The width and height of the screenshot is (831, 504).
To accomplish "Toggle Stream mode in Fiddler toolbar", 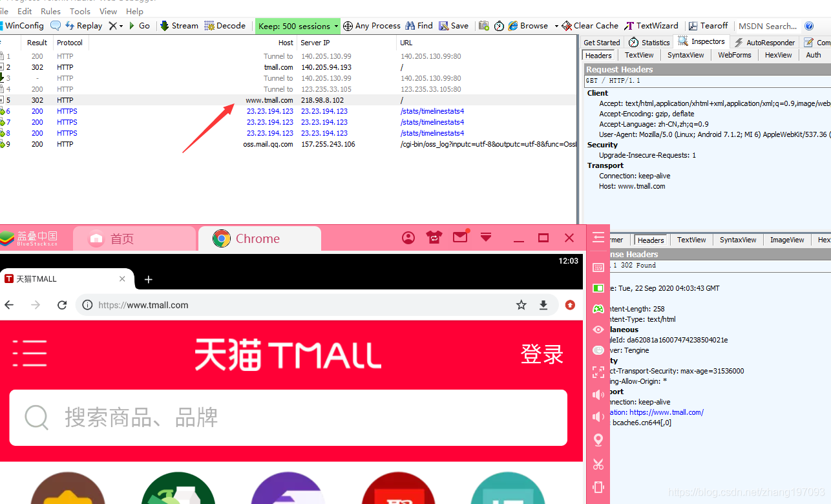I will [x=179, y=26].
